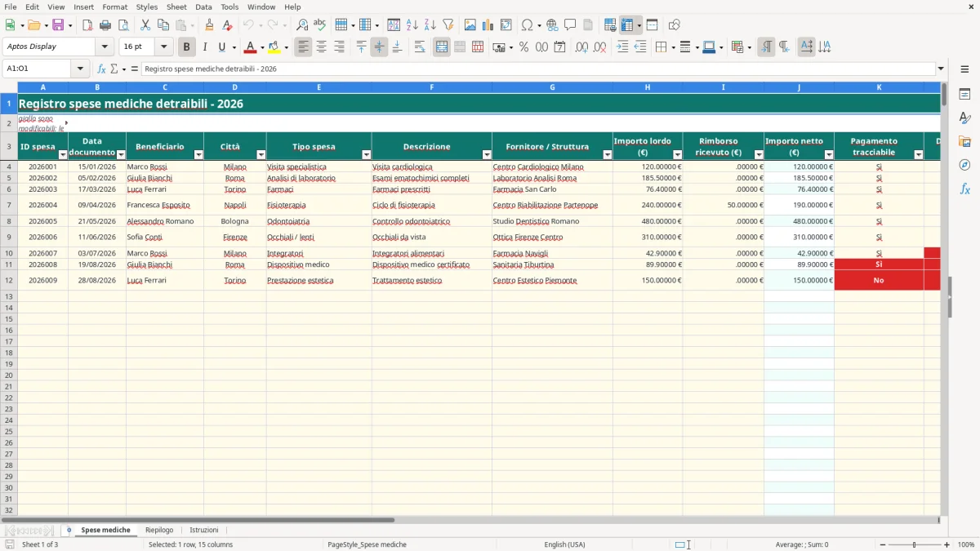The height and width of the screenshot is (551, 980).
Task: Click the Clone Formatting paintbrush
Action: pos(210,25)
